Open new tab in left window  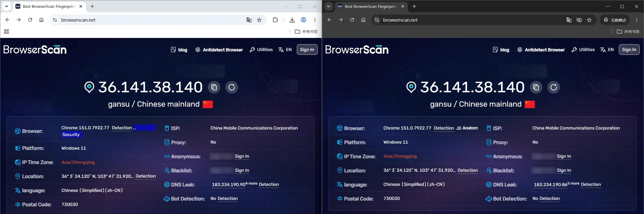tap(92, 6)
